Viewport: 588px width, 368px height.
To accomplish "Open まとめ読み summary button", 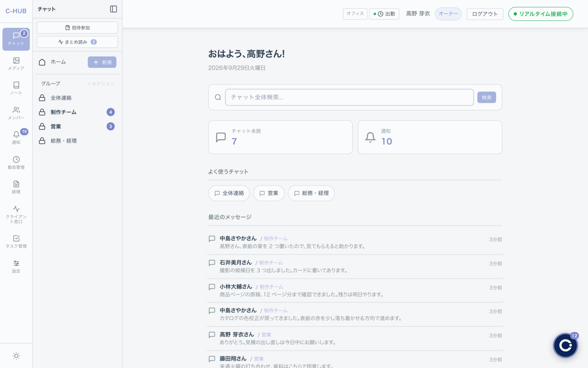I will click(77, 42).
